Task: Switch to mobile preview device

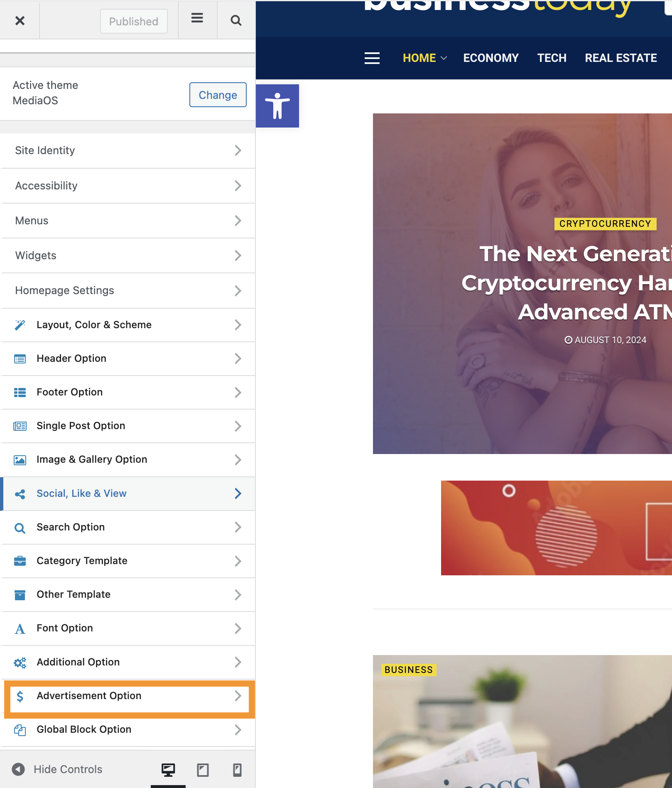Action: 237,770
